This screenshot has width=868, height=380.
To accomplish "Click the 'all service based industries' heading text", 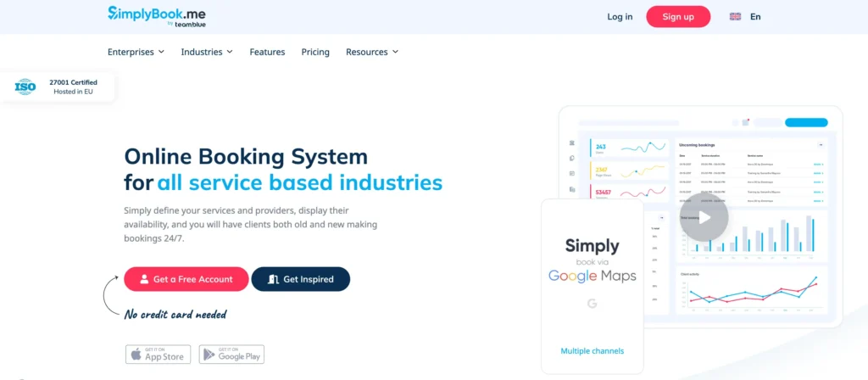I will (x=300, y=183).
